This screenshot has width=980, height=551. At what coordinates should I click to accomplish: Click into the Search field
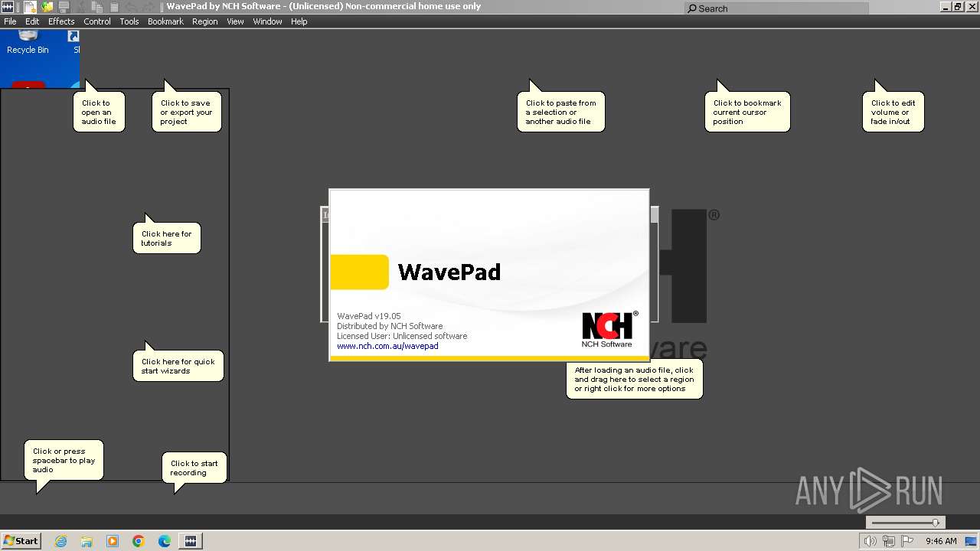pyautogui.click(x=776, y=8)
